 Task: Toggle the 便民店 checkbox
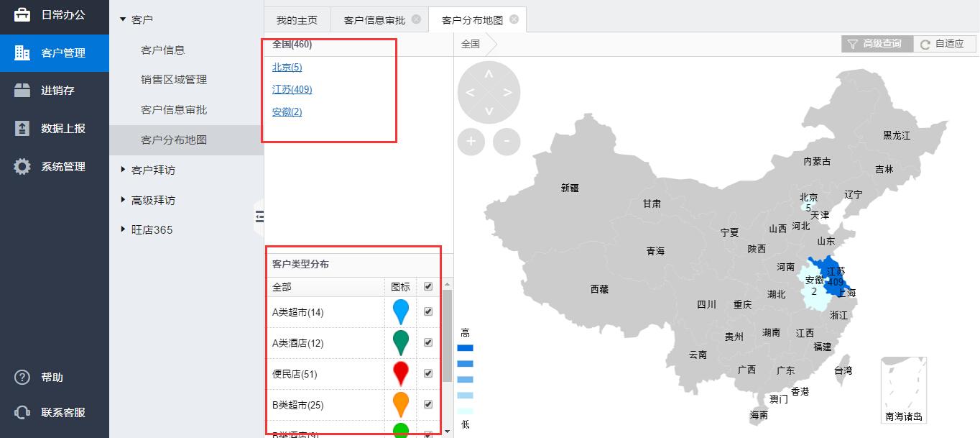(428, 374)
